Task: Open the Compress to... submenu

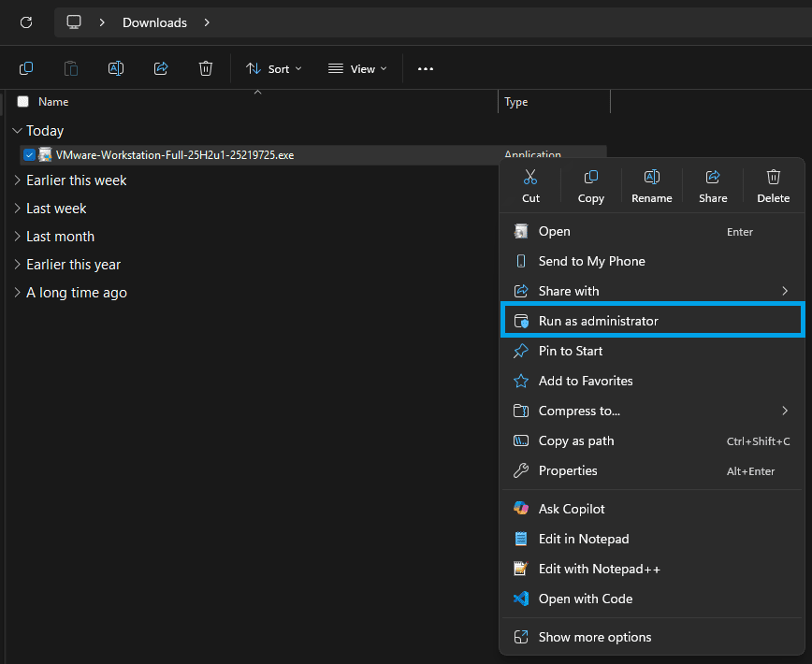Action: tap(653, 411)
